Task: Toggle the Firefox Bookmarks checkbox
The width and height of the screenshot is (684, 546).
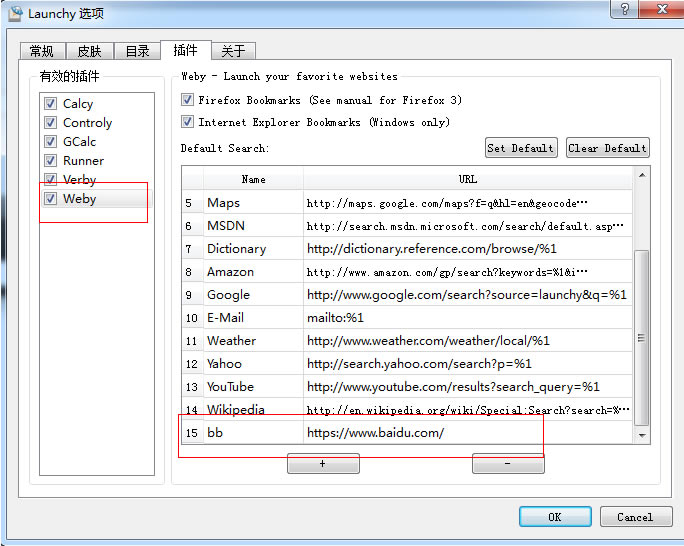Action: 188,100
